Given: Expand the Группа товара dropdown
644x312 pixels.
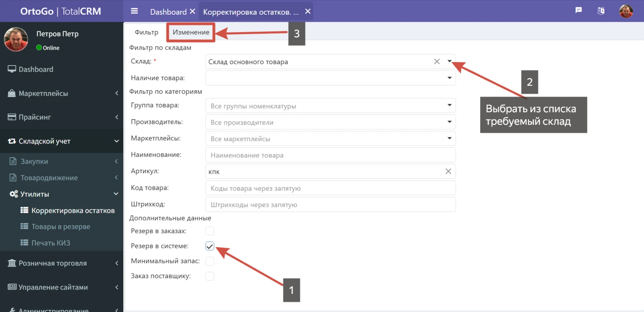Looking at the screenshot, I should (330, 106).
